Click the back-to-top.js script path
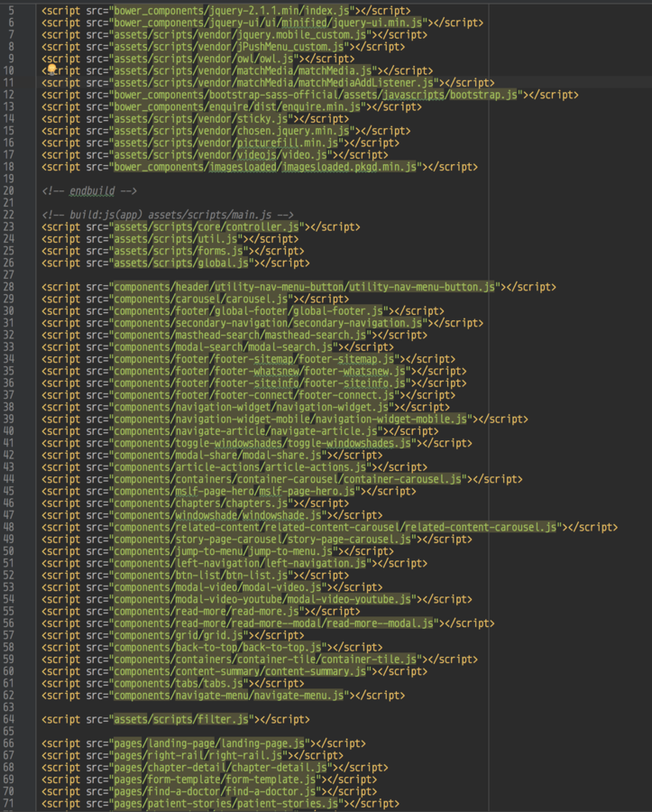The height and width of the screenshot is (812, 652). (218, 647)
